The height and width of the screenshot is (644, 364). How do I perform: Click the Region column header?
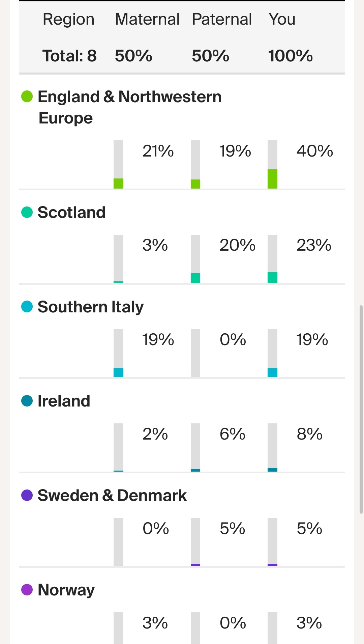click(x=68, y=19)
